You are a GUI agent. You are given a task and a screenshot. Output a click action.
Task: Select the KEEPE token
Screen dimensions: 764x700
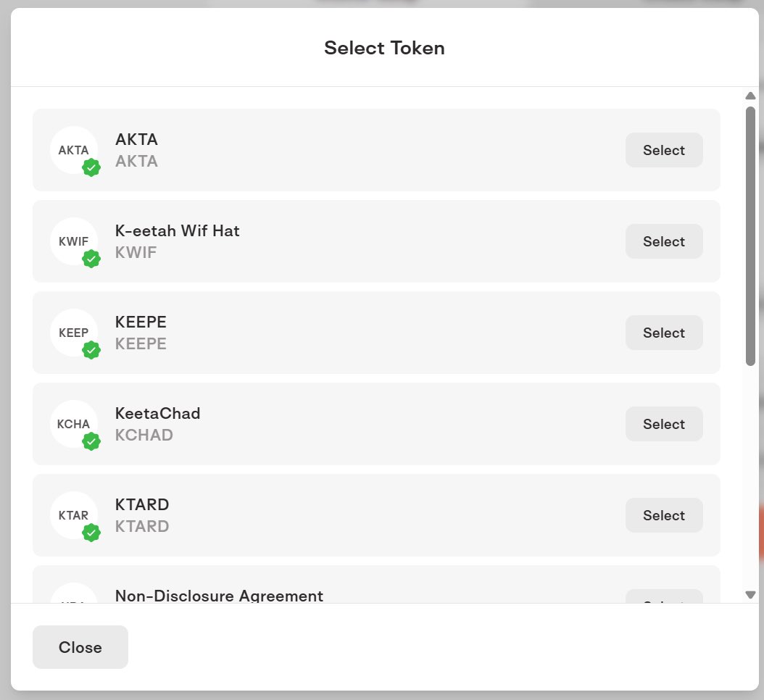[x=663, y=333]
